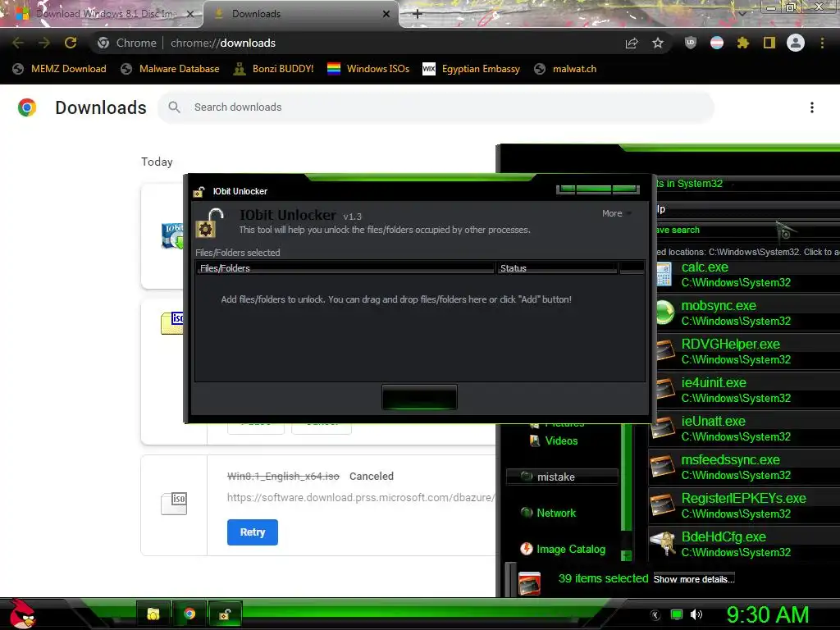840x630 pixels.
Task: Click the navigation pane green scrollbar
Action: point(626,477)
